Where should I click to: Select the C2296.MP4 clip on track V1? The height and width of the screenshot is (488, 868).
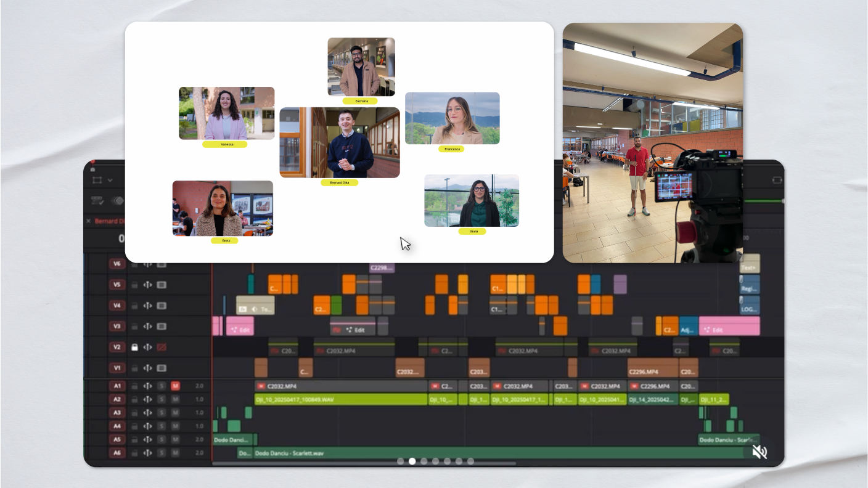click(x=653, y=368)
